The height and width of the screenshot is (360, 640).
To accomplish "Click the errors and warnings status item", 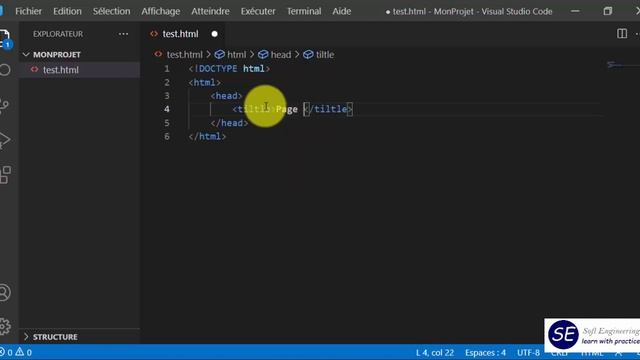I will pyautogui.click(x=16, y=352).
